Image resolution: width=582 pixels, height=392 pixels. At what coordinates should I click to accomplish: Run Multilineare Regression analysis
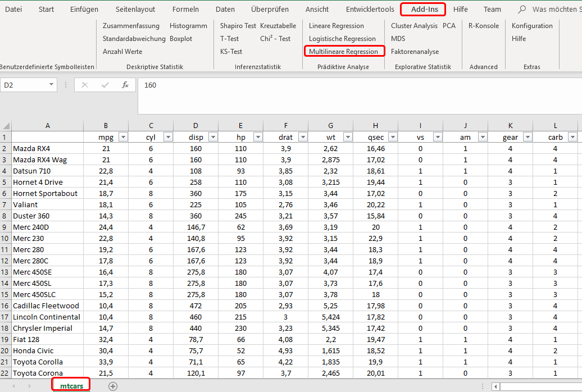(x=343, y=52)
